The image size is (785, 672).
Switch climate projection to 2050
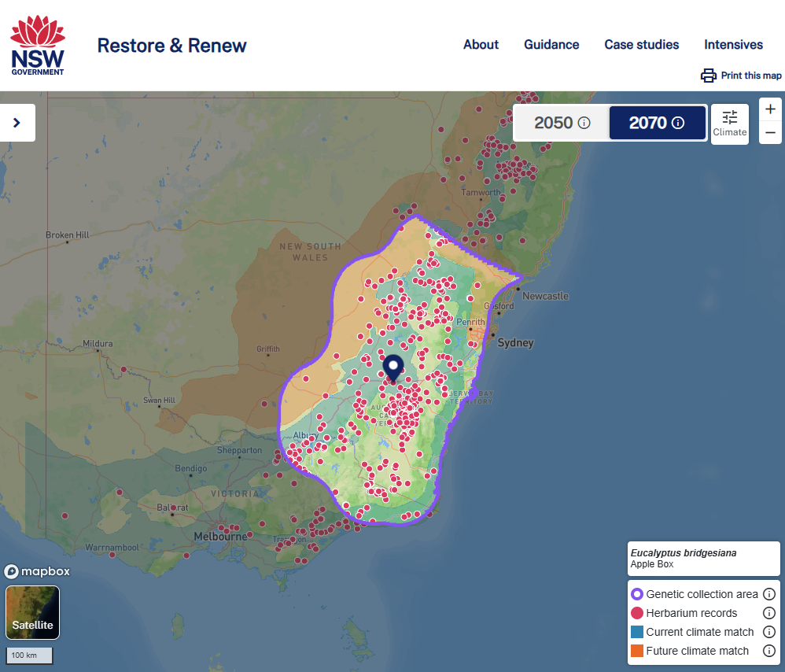pos(562,123)
